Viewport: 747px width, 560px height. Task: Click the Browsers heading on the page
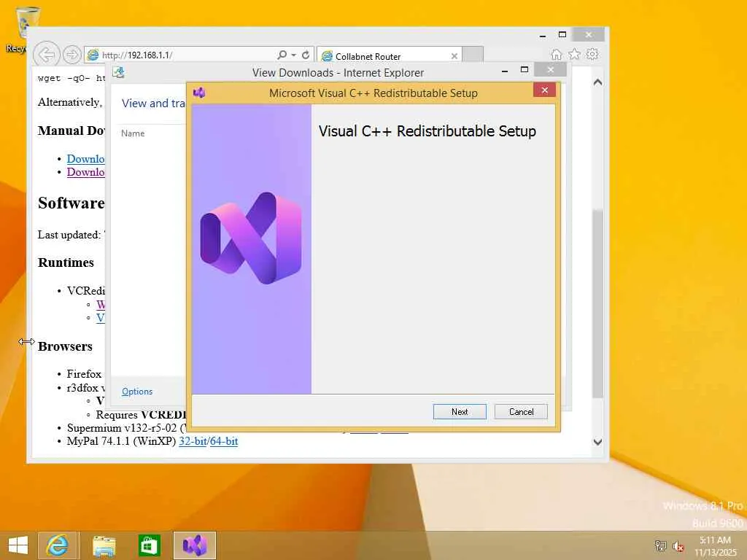pos(65,346)
